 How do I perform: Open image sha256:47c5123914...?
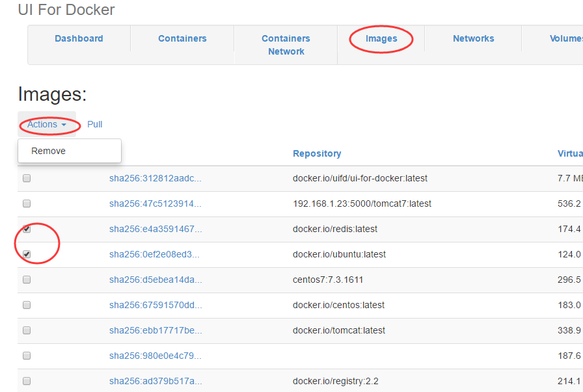coord(156,203)
